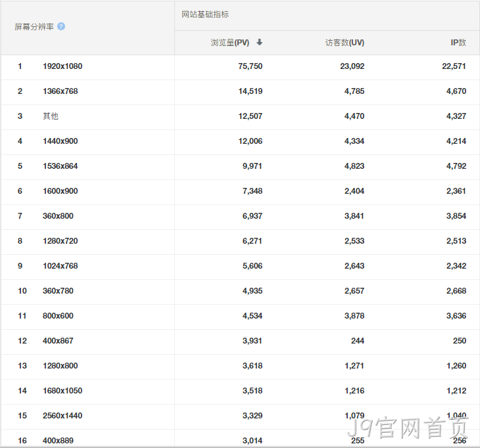Image resolution: width=480 pixels, height=448 pixels.
Task: Select the 1920x1080 resolution row
Action: (x=240, y=66)
